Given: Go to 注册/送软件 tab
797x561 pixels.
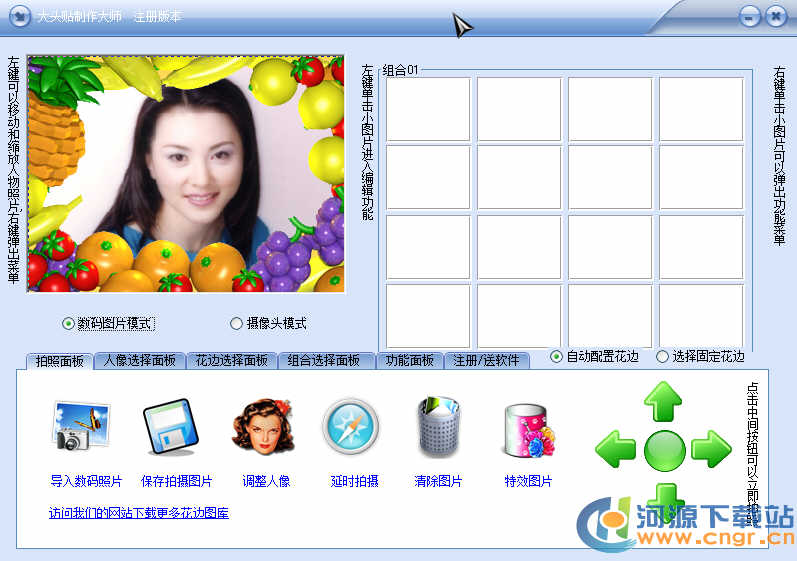Looking at the screenshot, I should pos(486,361).
